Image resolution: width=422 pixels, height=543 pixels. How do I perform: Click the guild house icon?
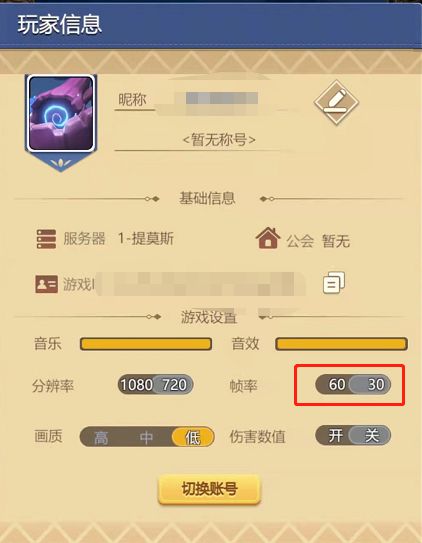click(268, 238)
